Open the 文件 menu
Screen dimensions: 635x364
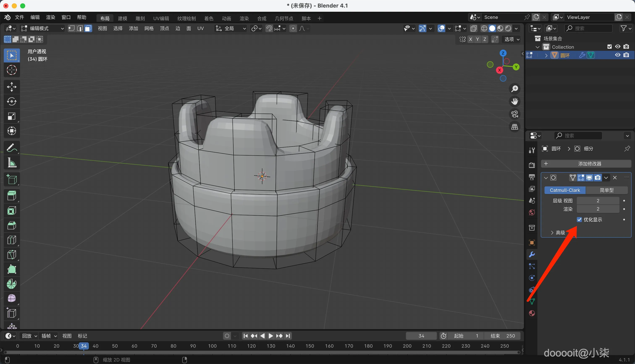(19, 17)
